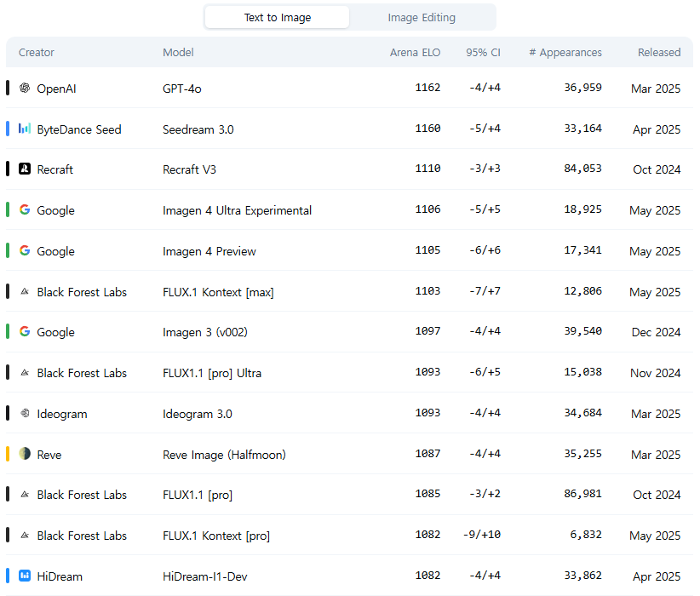
Task: Click Black Forest Labs logo in Kontext [pro] row
Action: 25,535
